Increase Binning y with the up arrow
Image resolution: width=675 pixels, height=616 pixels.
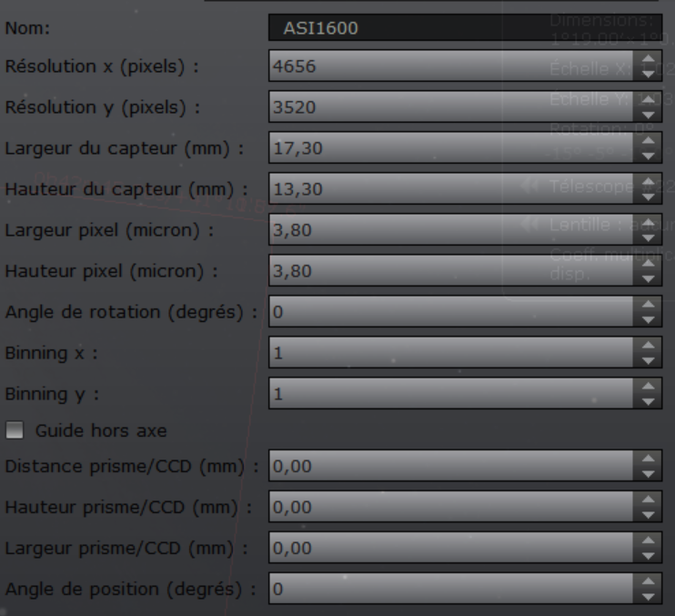(x=648, y=387)
